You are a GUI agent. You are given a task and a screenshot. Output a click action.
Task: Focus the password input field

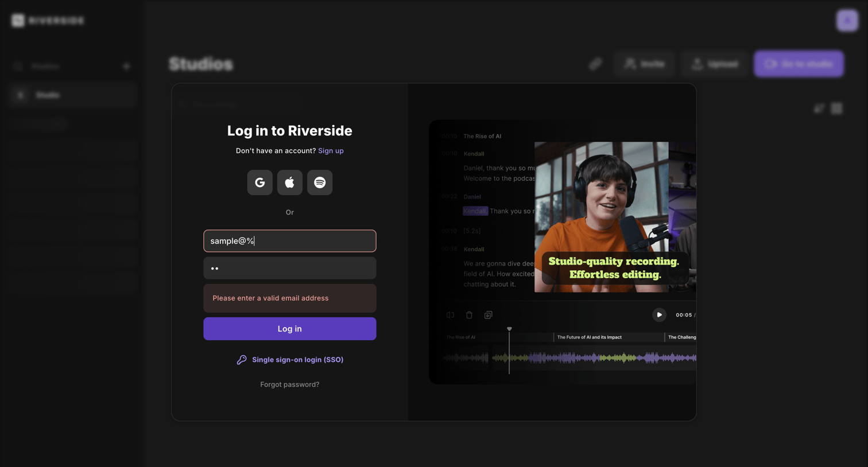[290, 268]
